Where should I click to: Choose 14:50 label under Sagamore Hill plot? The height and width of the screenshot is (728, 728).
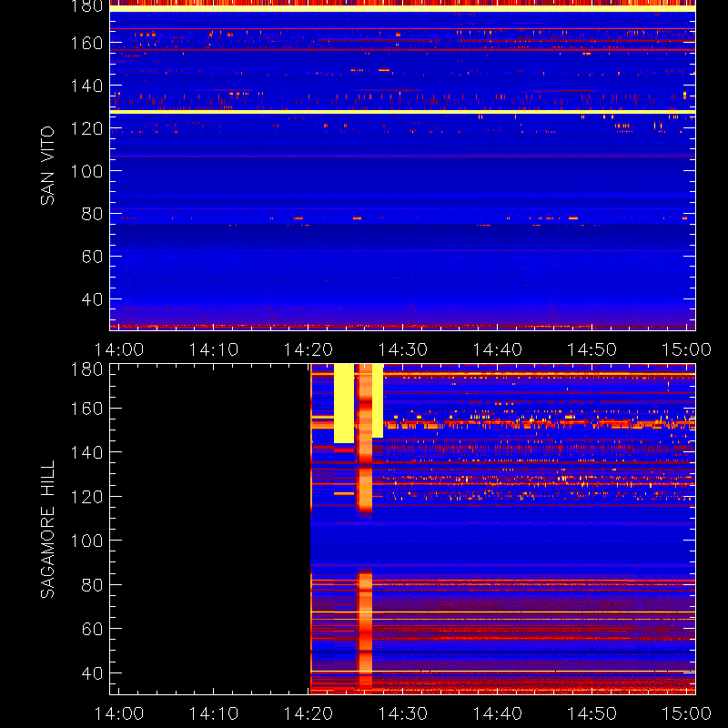coord(592,713)
